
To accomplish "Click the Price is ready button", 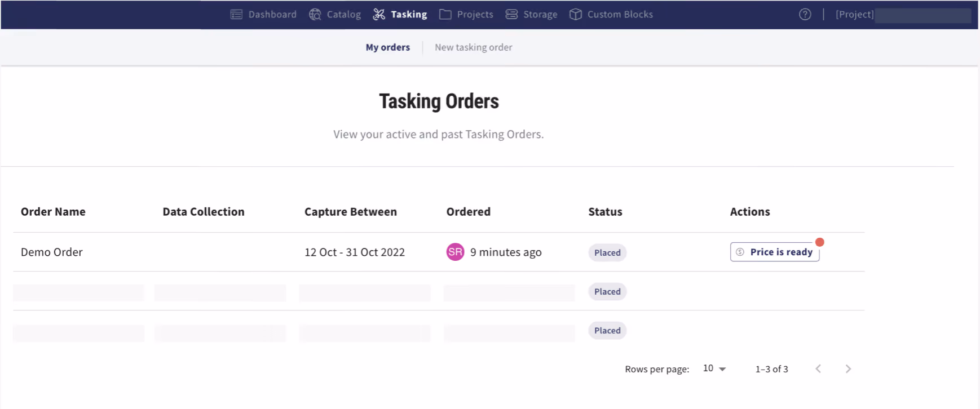I will pyautogui.click(x=775, y=252).
